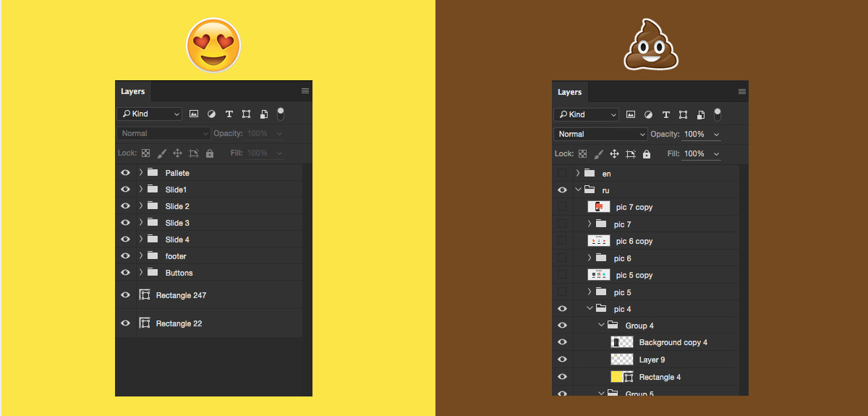Select the Slide 4 group row

[x=210, y=239]
